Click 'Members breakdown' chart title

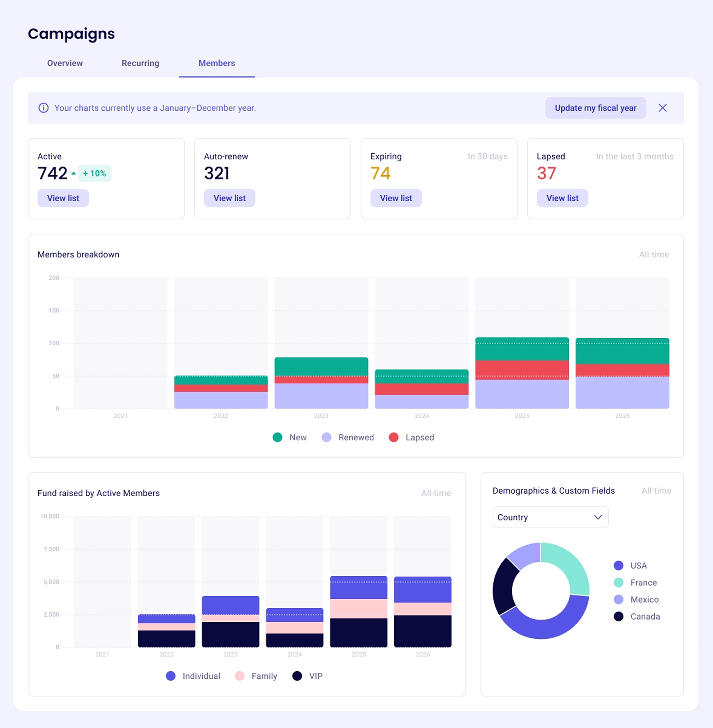(78, 254)
